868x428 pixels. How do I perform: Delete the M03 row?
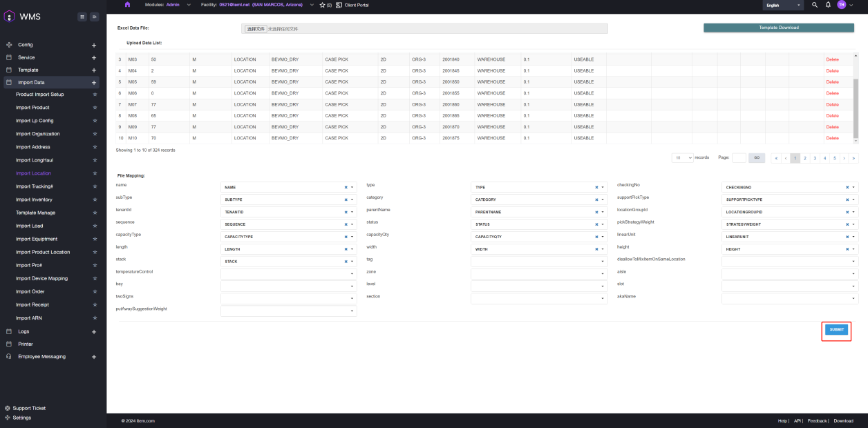pyautogui.click(x=832, y=60)
